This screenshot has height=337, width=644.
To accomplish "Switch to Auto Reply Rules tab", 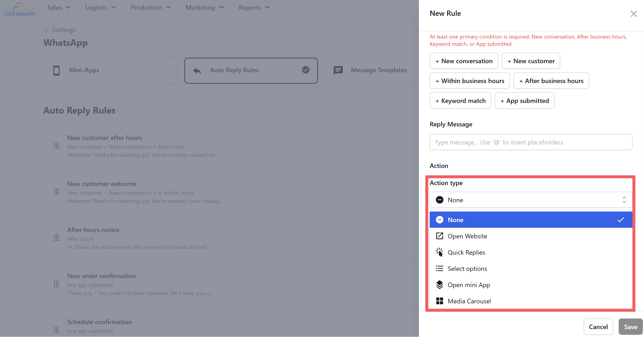I will (251, 70).
